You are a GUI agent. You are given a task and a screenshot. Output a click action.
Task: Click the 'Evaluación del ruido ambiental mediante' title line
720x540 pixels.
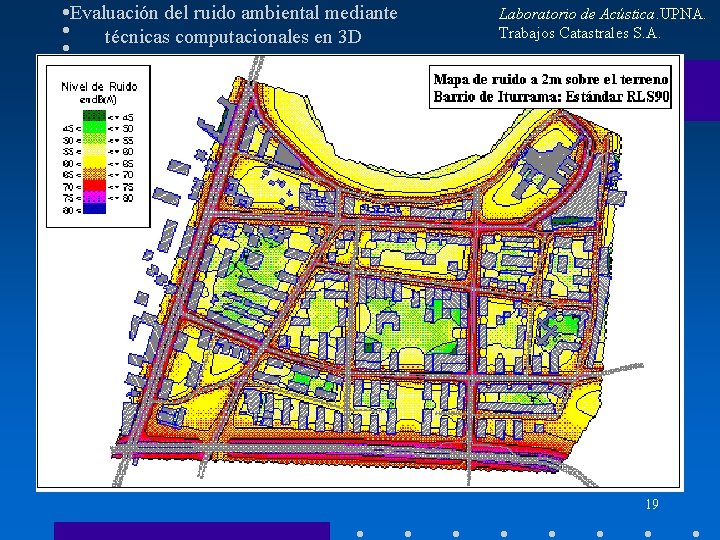pyautogui.click(x=233, y=13)
